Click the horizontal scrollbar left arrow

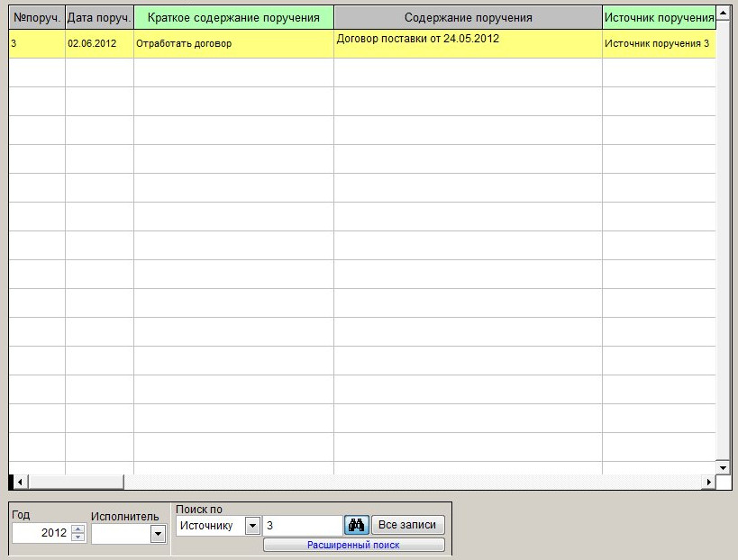tap(20, 482)
